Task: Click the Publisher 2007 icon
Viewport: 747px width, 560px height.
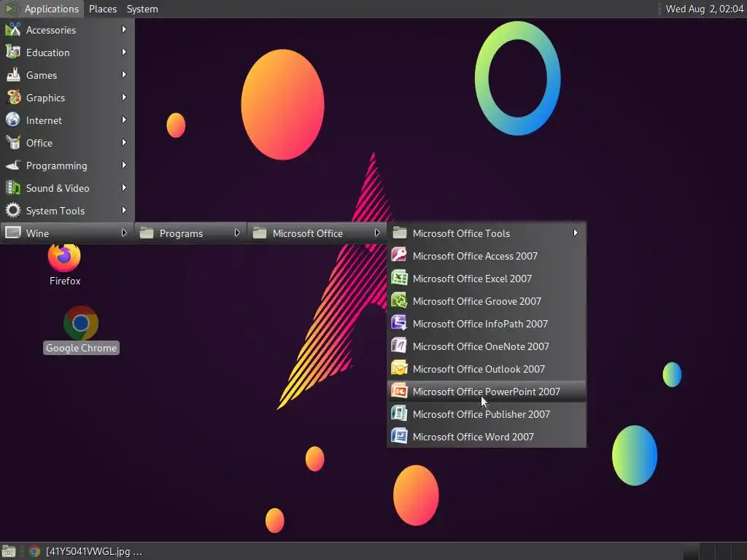Action: (399, 414)
